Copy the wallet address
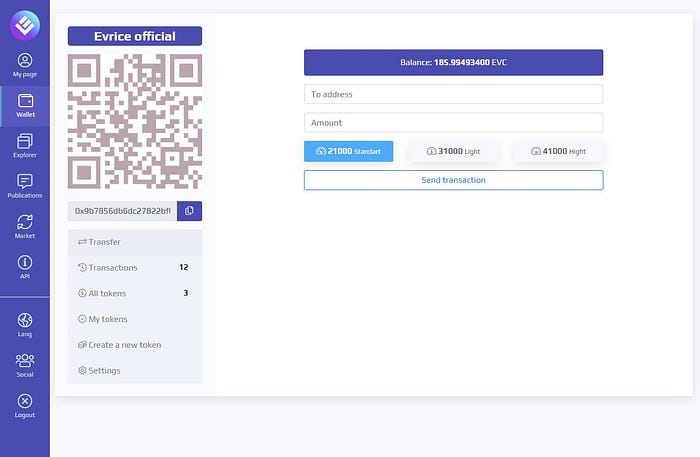Screen dimensions: 700x457 [x=189, y=211]
